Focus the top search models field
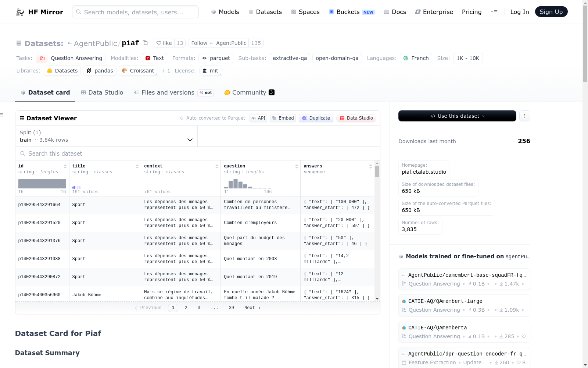 (x=135, y=12)
